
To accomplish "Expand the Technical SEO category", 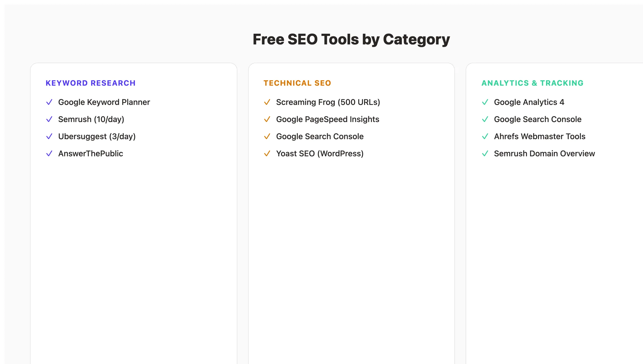I will 297,83.
